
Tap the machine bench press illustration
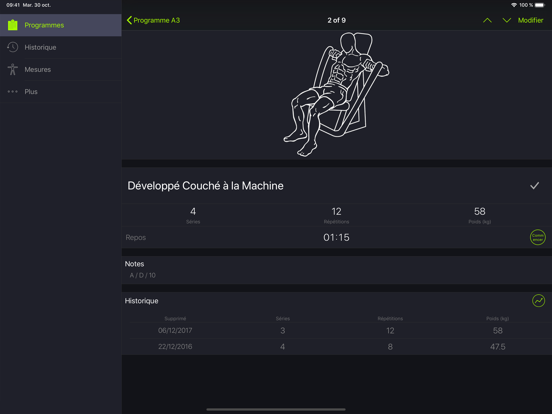click(337, 94)
